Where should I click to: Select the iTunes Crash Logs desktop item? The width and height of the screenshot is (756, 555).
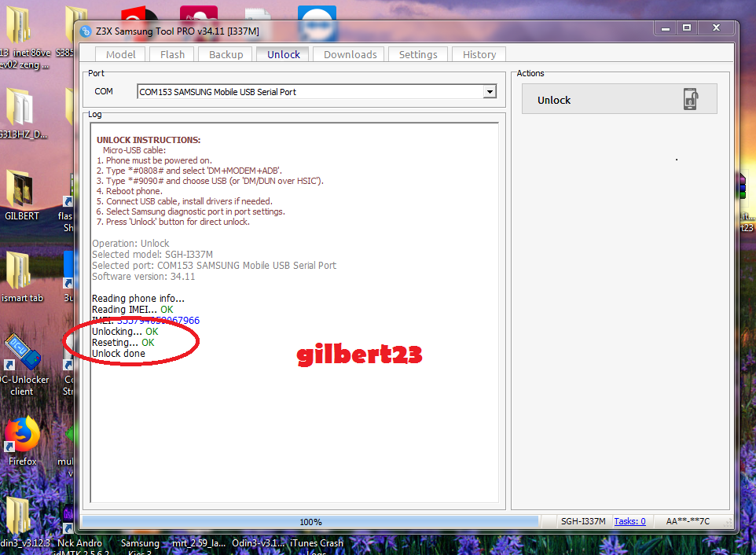[317, 546]
